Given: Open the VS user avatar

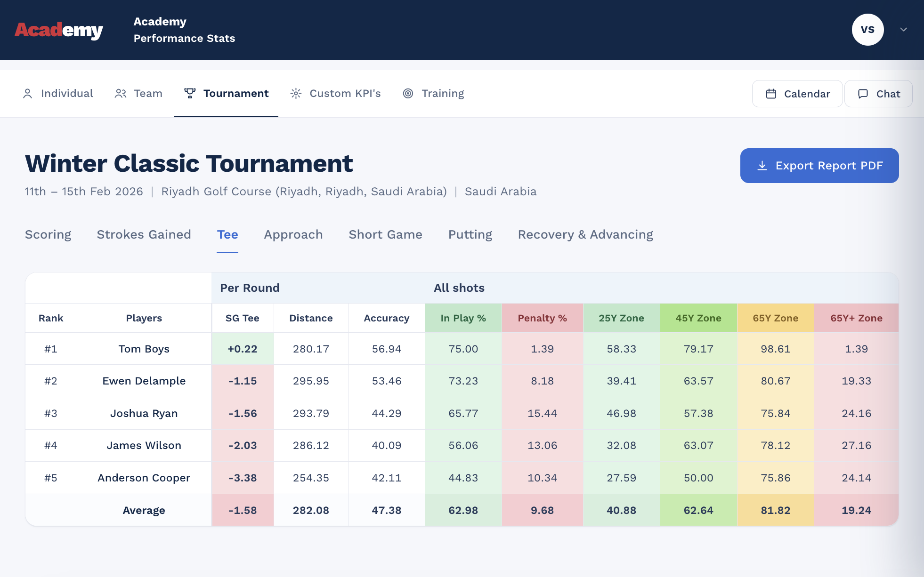Looking at the screenshot, I should [867, 30].
